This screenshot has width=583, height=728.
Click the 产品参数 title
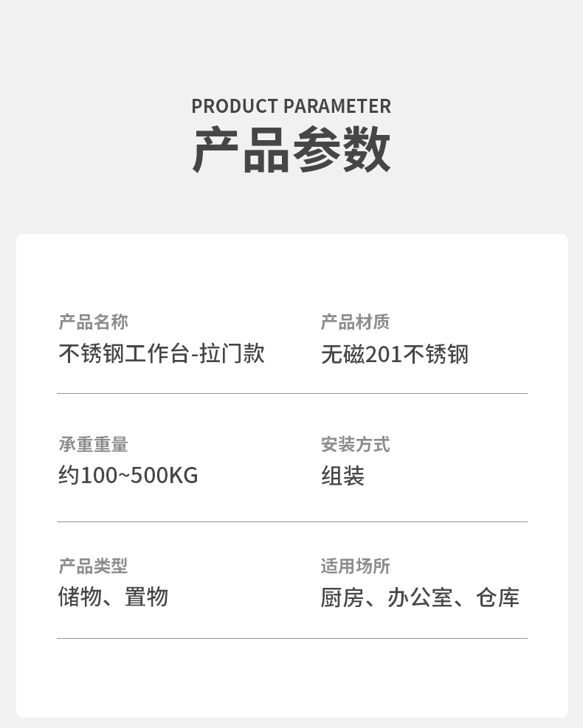point(291,150)
